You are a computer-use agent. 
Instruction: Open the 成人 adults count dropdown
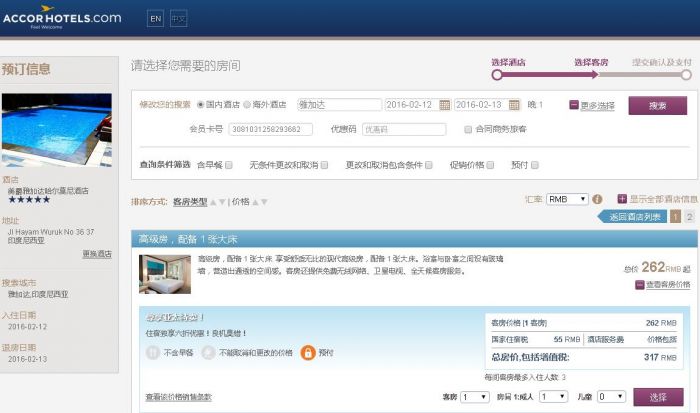coord(554,397)
